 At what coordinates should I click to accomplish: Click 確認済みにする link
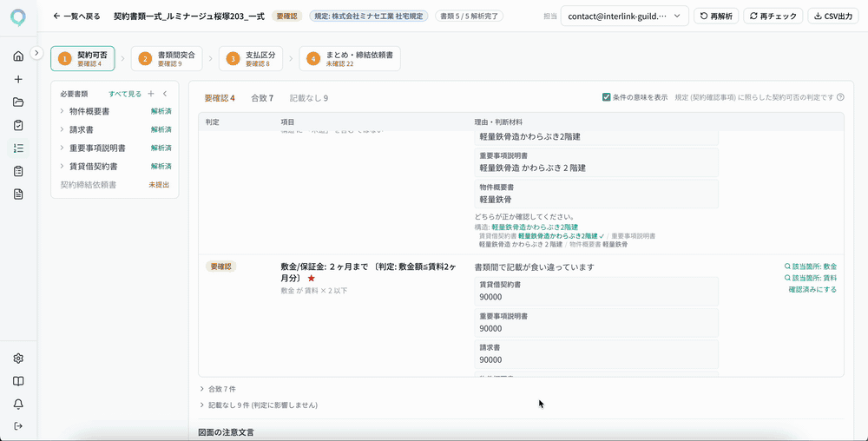pyautogui.click(x=812, y=289)
